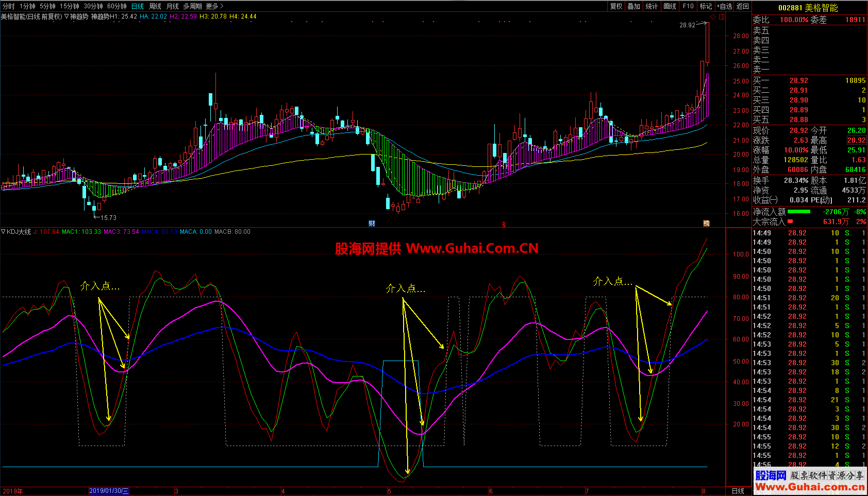Viewport: 868px width, 496px height.
Task: Click the 总量 128502 value
Action: [796, 160]
